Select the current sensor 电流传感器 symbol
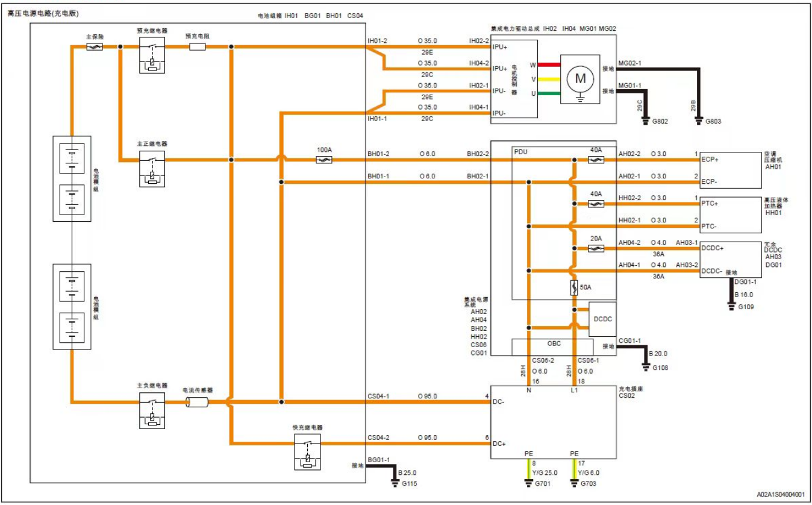Screen dimensions: 812x505 [197, 403]
